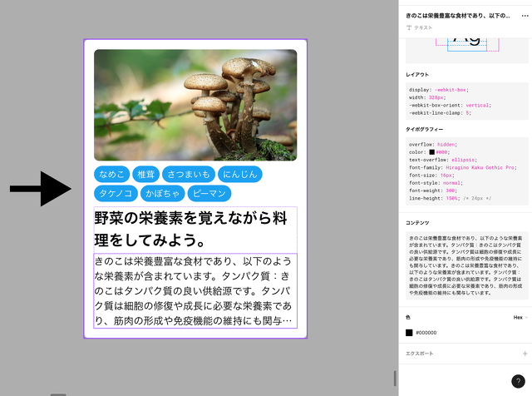Screen dimensions: 532x396
Task: Select the かぼちゃ tag chip
Action: (160, 194)
